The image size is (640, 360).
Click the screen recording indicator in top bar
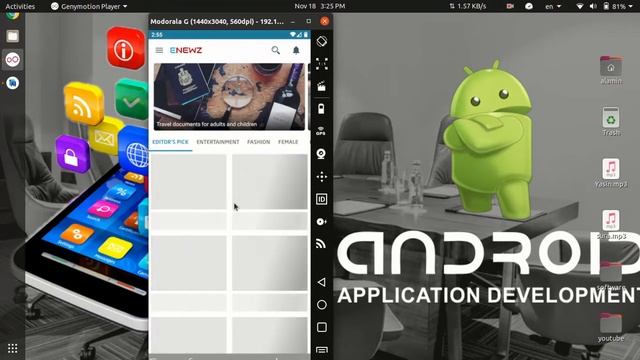(510, 6)
